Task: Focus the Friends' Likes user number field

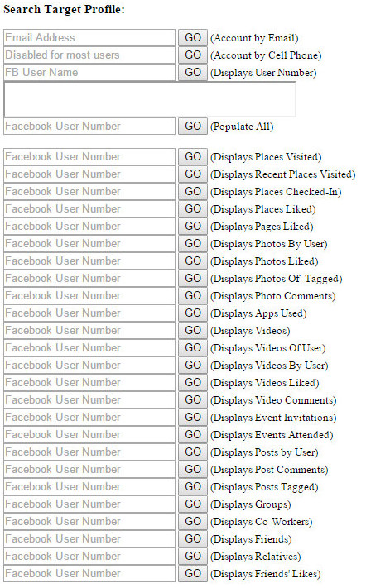Action: [89, 574]
